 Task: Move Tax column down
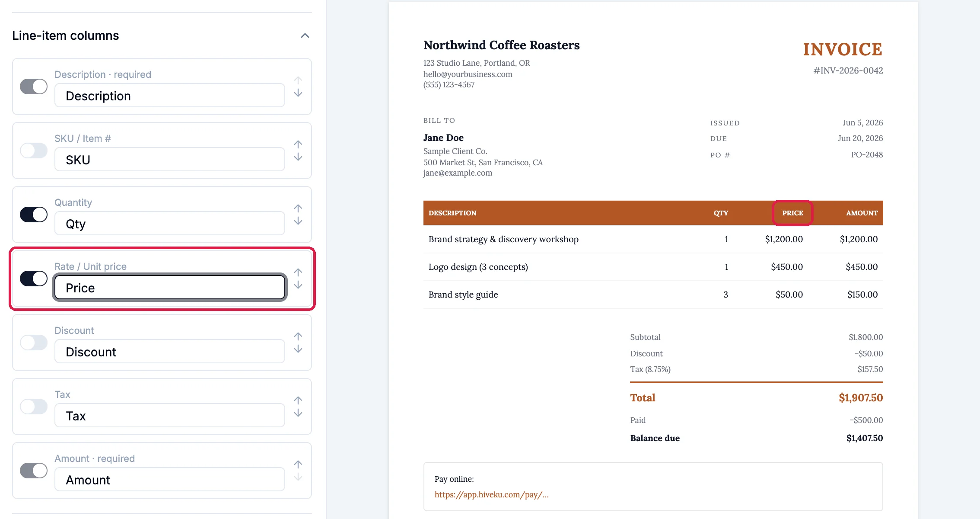(298, 413)
